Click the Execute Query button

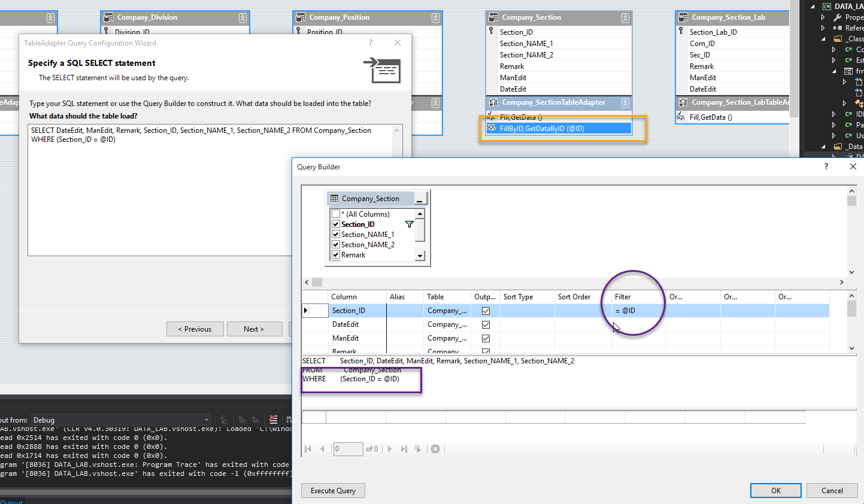pos(333,491)
